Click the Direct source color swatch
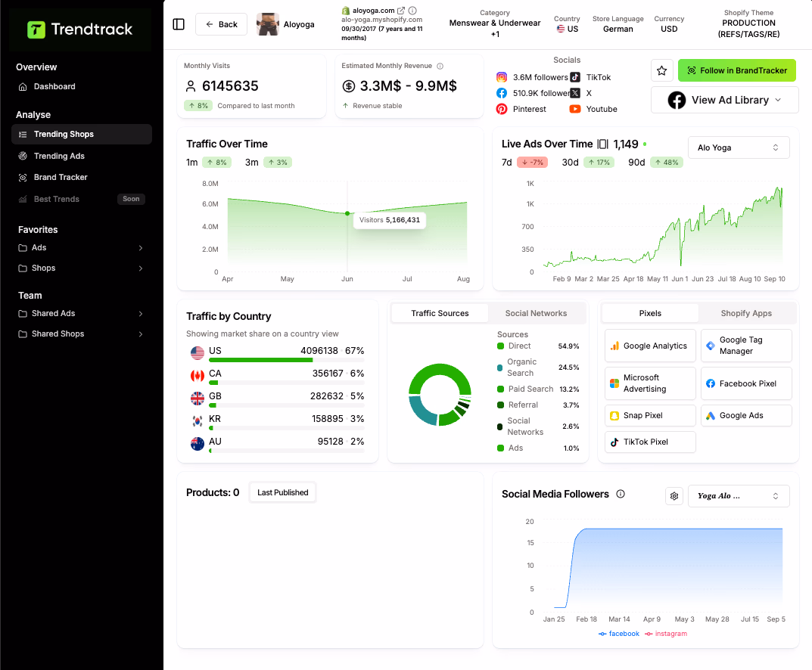The height and width of the screenshot is (670, 812). tap(500, 346)
